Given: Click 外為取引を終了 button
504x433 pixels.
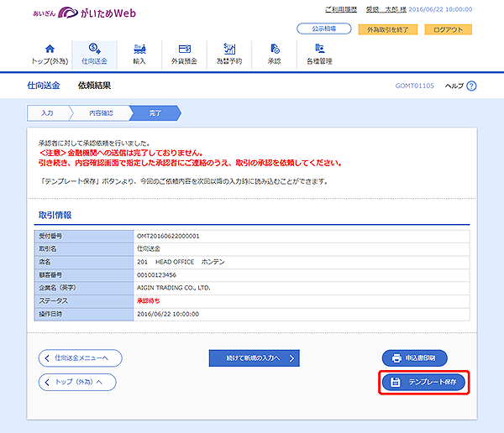Looking at the screenshot, I should [x=388, y=29].
